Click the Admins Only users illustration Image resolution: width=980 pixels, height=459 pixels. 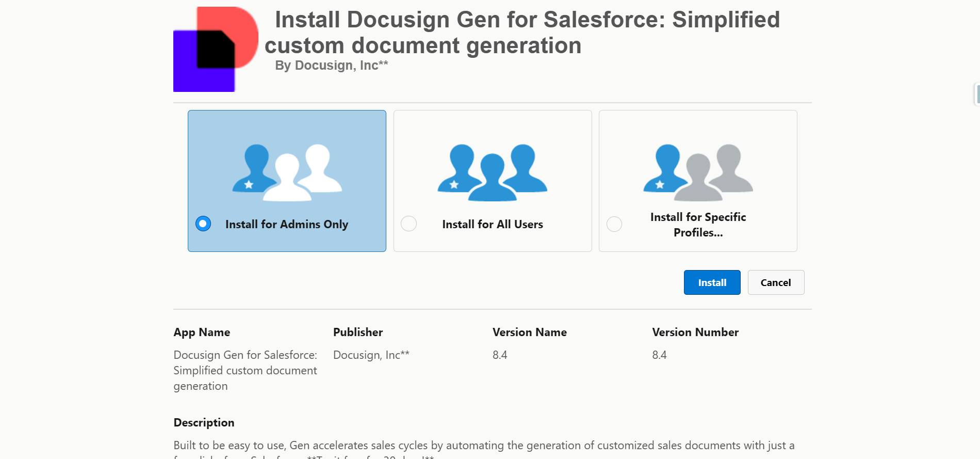(x=287, y=172)
